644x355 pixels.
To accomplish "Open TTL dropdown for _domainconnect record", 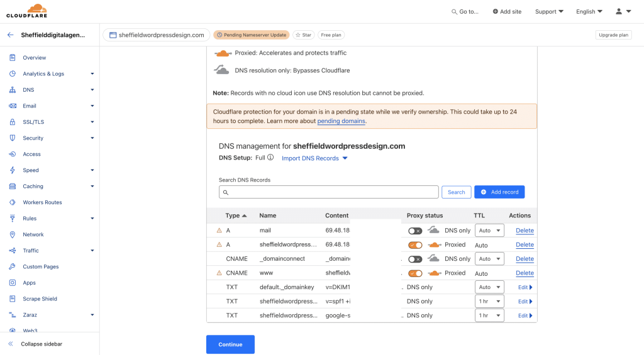I will (x=489, y=259).
